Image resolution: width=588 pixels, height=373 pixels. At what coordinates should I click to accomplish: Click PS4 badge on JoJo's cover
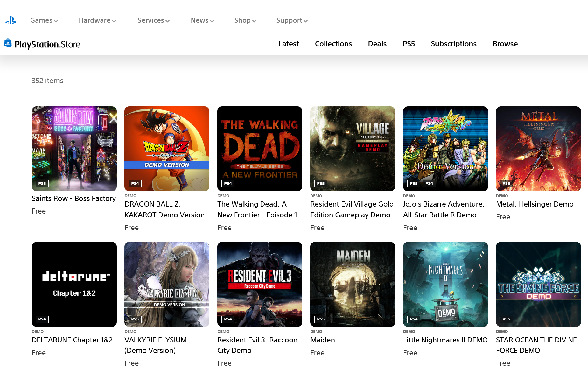coord(429,184)
